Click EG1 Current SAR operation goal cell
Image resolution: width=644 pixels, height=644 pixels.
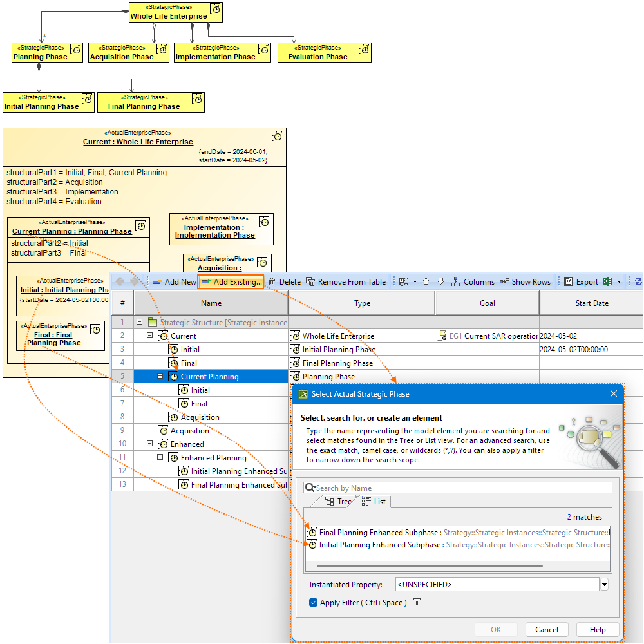(x=487, y=336)
